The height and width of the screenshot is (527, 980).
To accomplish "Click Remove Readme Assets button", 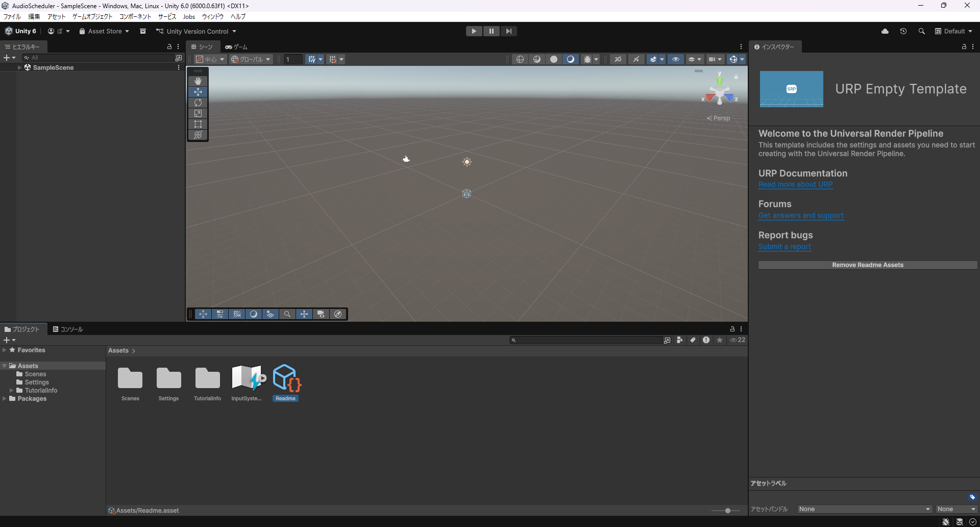I will tap(867, 265).
